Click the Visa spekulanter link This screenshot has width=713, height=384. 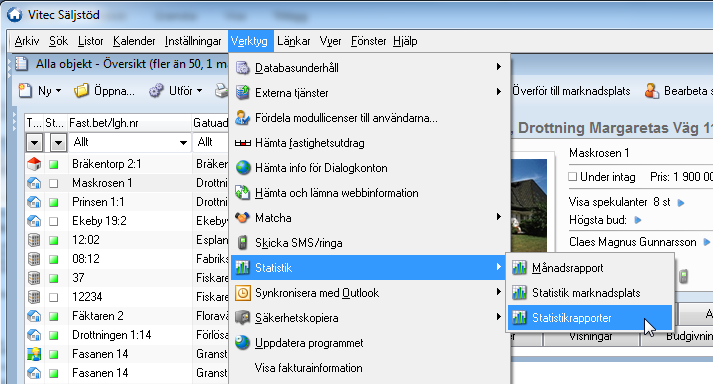[608, 202]
